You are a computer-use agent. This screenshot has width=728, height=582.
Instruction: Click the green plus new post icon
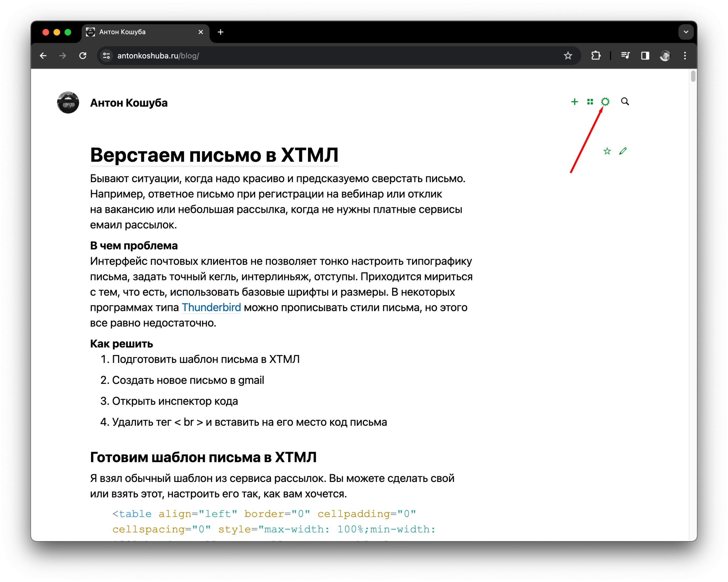pyautogui.click(x=574, y=101)
